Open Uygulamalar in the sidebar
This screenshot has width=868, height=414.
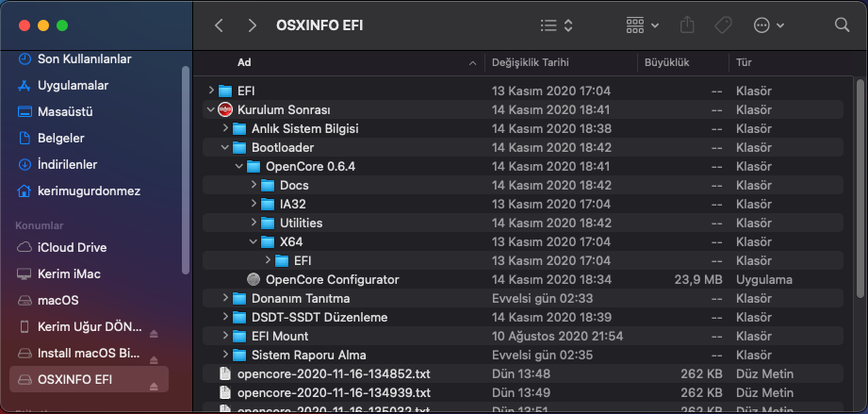(73, 85)
